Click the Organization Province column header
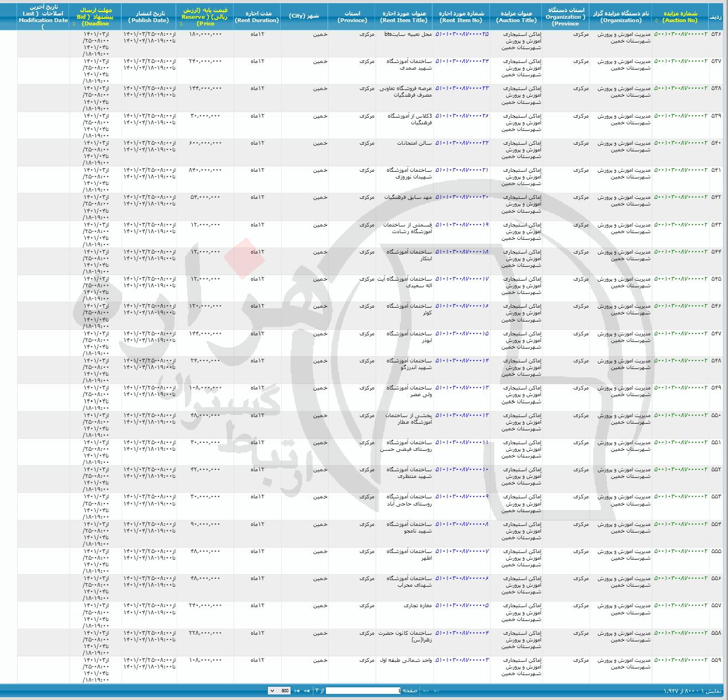728x700 pixels. (x=566, y=17)
